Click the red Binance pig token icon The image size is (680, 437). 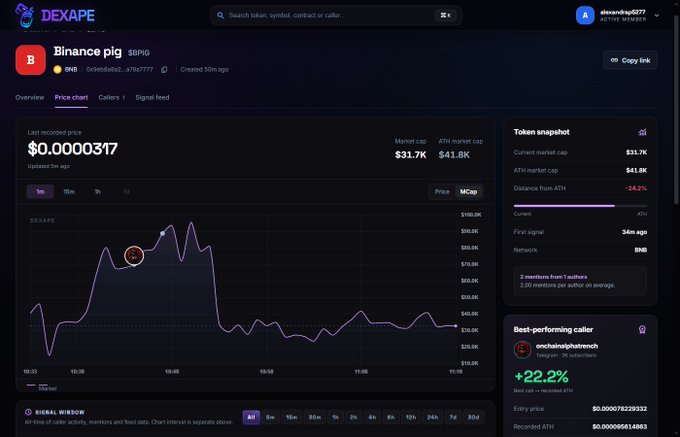point(30,60)
